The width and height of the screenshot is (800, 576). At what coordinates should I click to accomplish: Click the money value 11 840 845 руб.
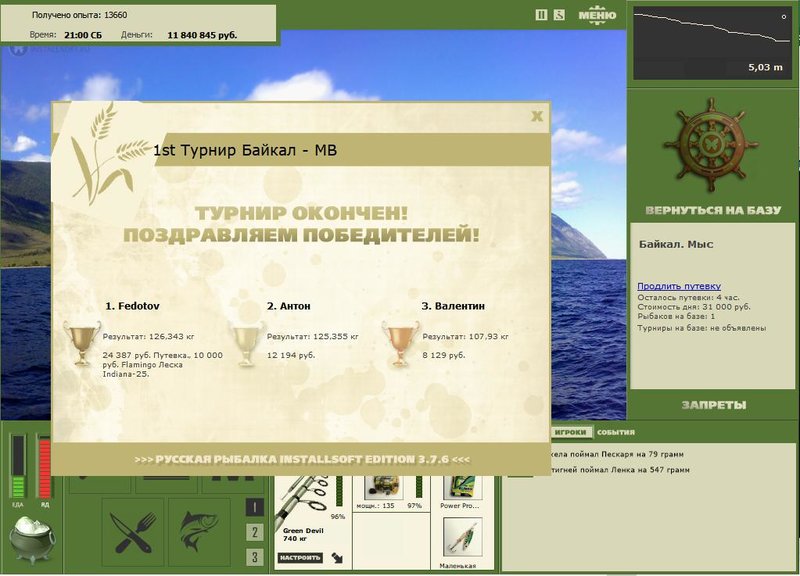pos(202,35)
